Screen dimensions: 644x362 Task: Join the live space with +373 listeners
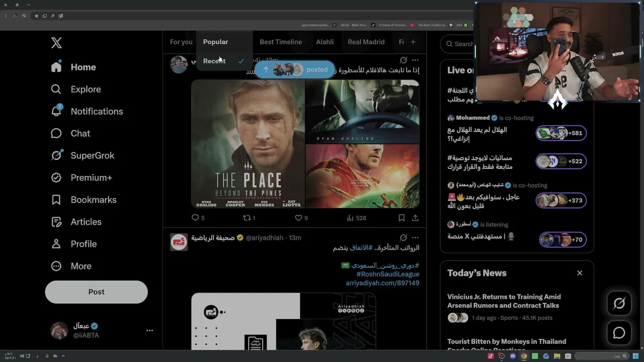click(561, 200)
